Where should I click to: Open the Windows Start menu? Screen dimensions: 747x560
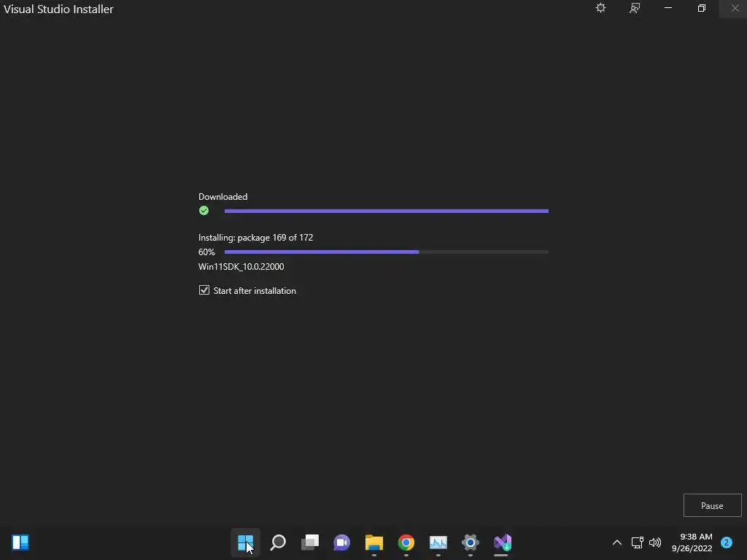(245, 542)
